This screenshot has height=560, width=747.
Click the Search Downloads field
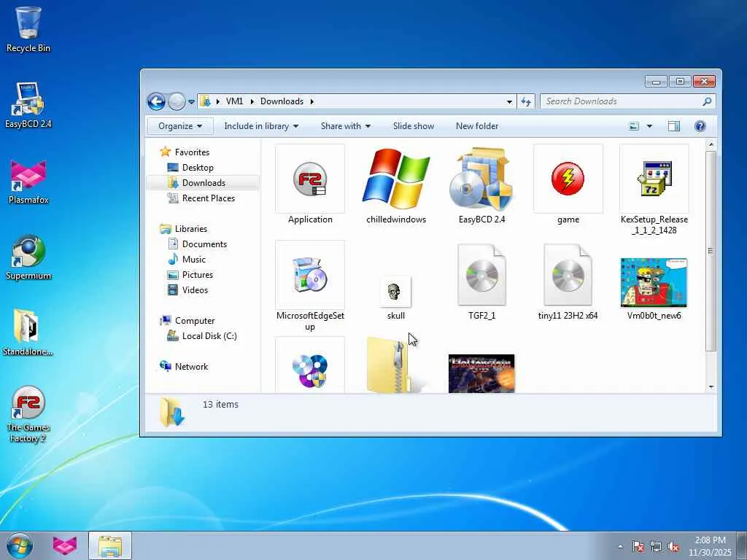click(x=628, y=101)
